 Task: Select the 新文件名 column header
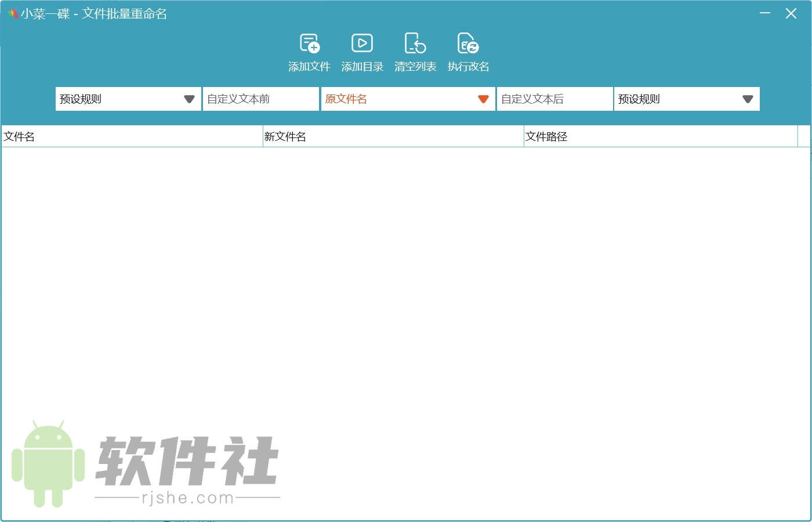pyautogui.click(x=286, y=136)
